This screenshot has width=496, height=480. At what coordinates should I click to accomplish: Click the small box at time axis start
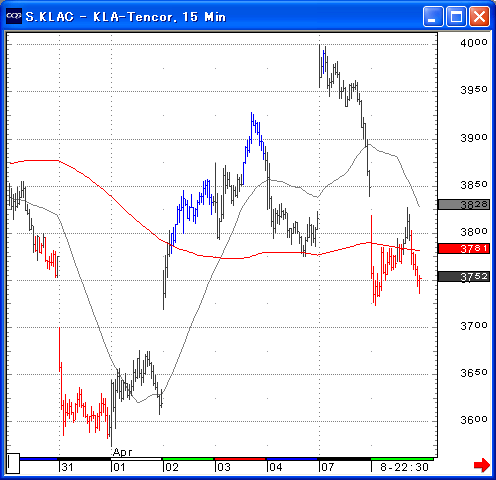(x=13, y=463)
